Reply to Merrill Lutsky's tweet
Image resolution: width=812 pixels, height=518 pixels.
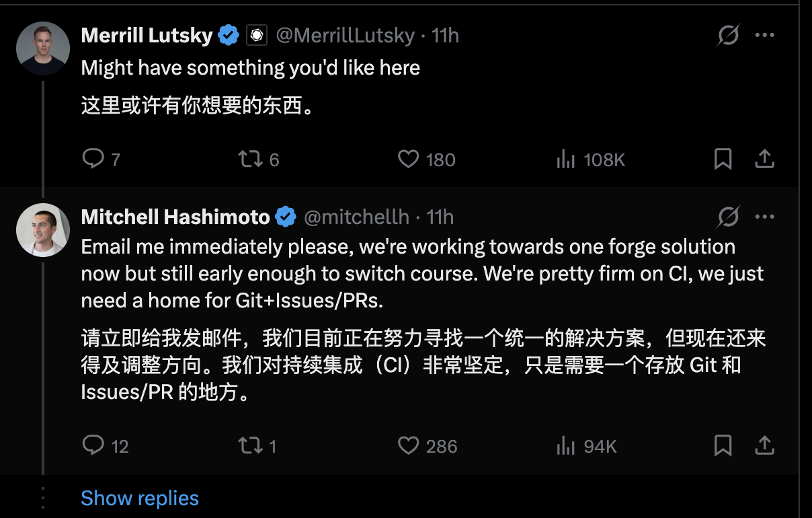click(x=93, y=159)
